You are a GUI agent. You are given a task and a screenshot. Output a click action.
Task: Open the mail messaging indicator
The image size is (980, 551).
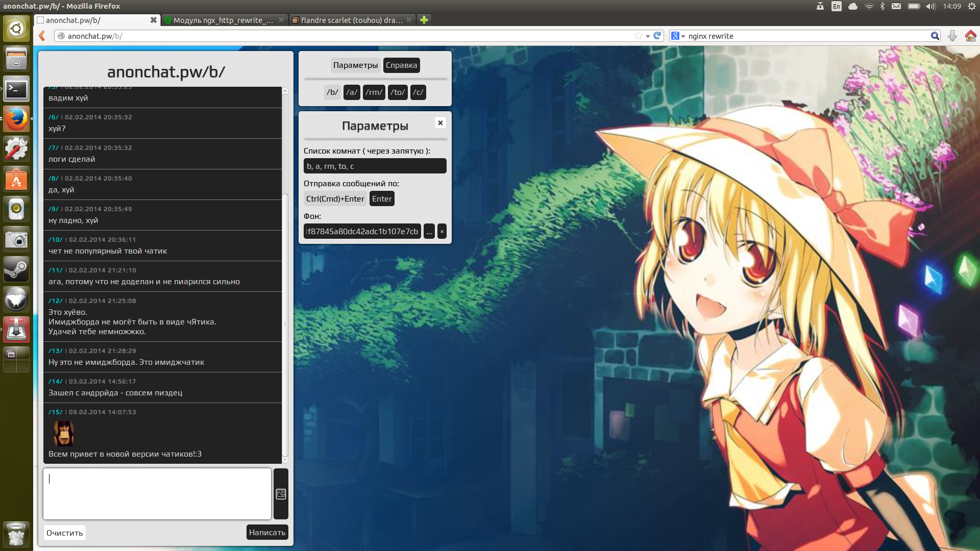(x=896, y=6)
